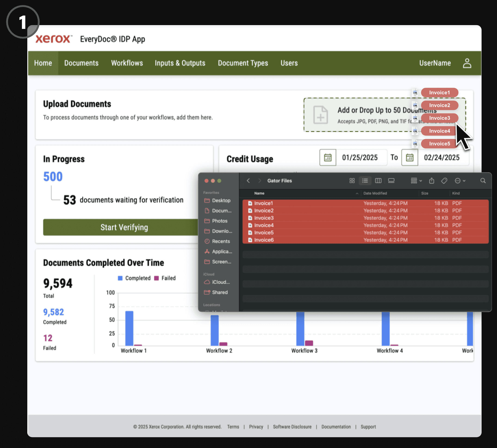Click the Finder share icon
The width and height of the screenshot is (497, 448).
pyautogui.click(x=432, y=181)
